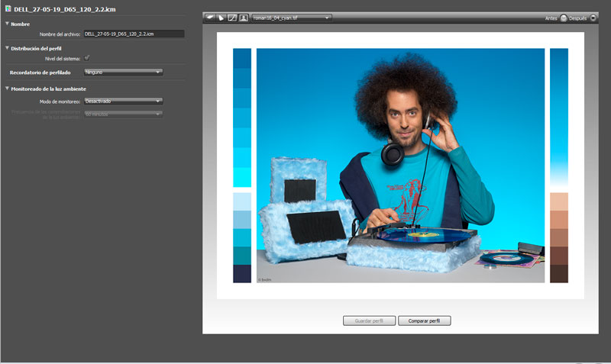Collapse the Nombre section

[7, 24]
